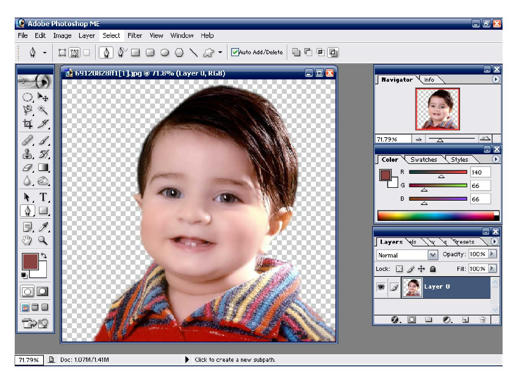
Task: Enable the lock all padlock icon
Action: click(x=432, y=269)
